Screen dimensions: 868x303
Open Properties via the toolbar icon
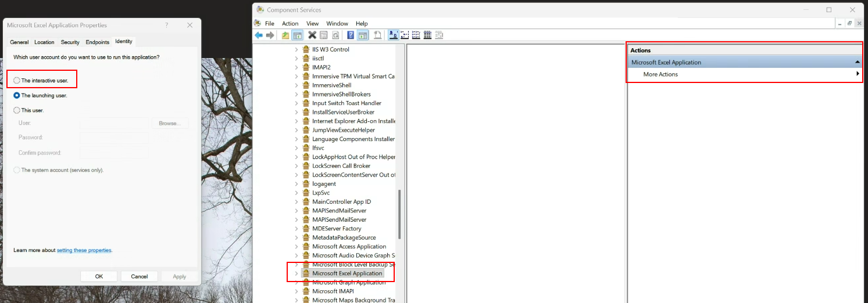coord(324,35)
